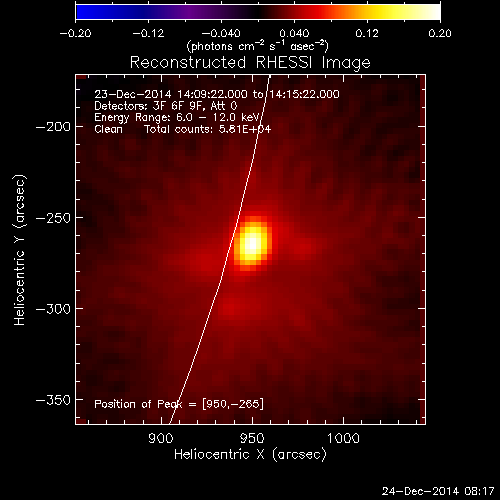Click the 'Reconstructed RHESSI Image' title
The image size is (500, 500).
tap(250, 63)
